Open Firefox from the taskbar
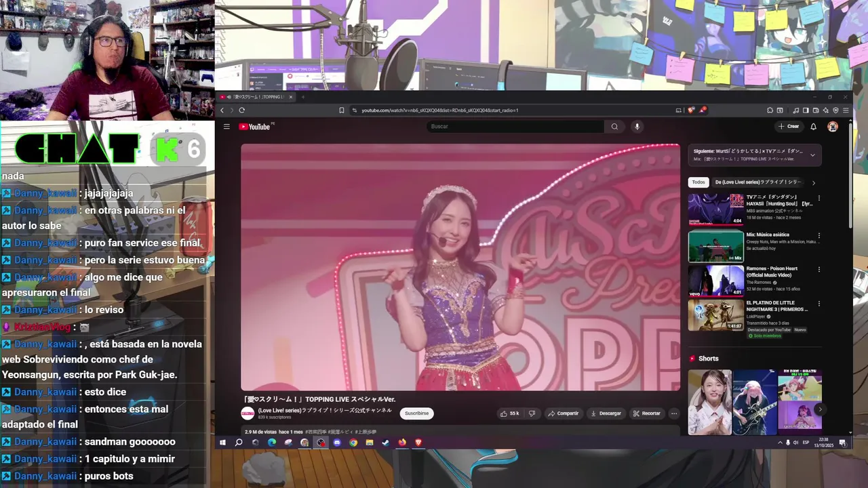Screen dimensions: 868x488 pos(402,443)
